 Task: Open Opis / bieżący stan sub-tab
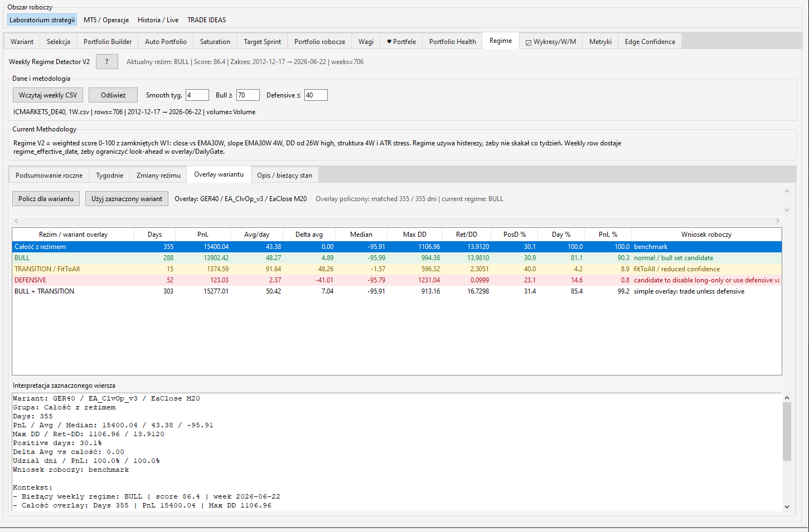284,175
